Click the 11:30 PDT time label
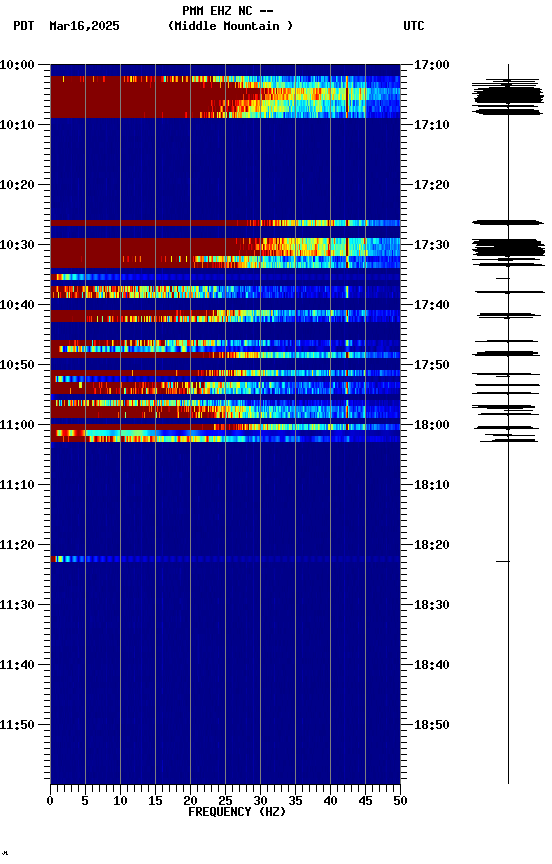The width and height of the screenshot is (552, 864). point(17,605)
